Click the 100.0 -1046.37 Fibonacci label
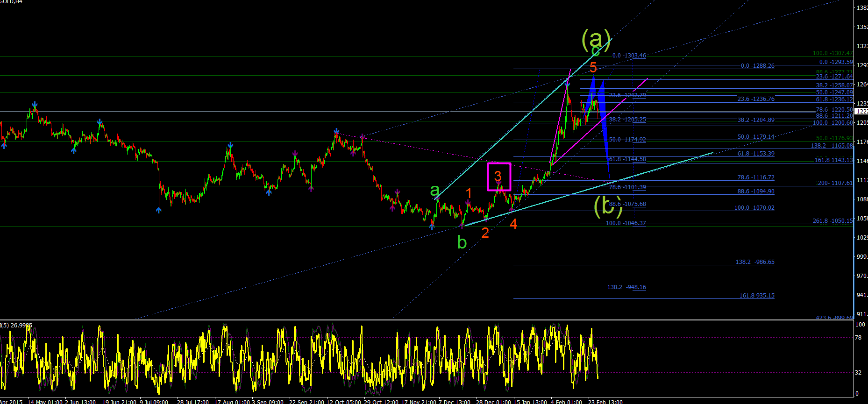Viewport: 868px width, 404px height. 626,223
